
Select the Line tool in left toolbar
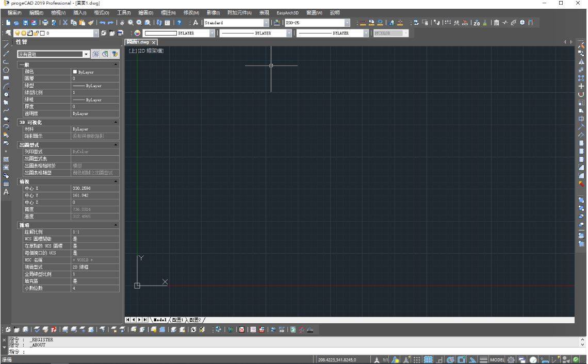pyautogui.click(x=6, y=45)
